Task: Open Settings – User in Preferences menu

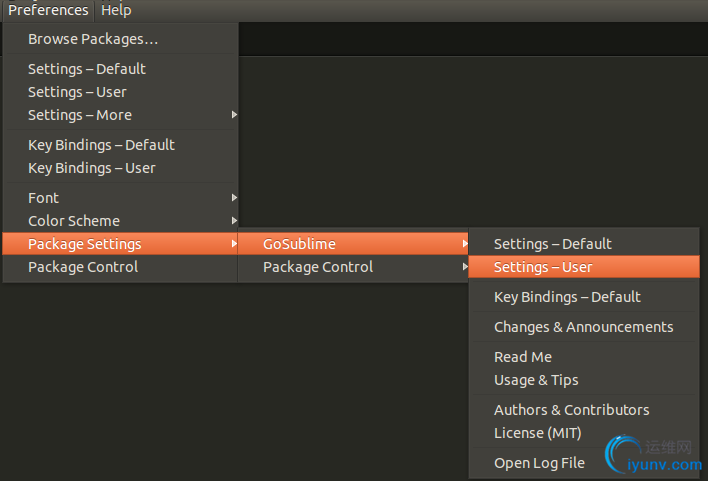Action: (x=121, y=92)
